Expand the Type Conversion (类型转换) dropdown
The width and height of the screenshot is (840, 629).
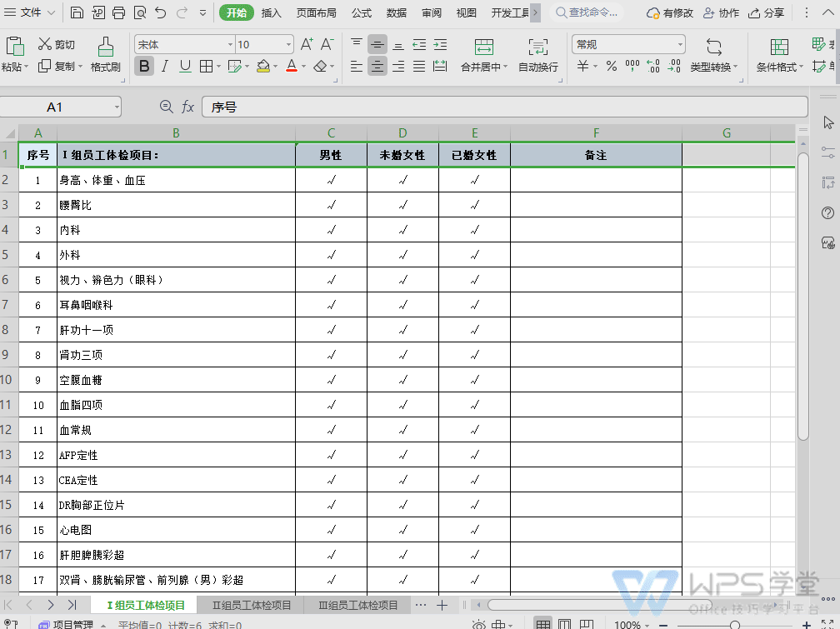tap(736, 67)
